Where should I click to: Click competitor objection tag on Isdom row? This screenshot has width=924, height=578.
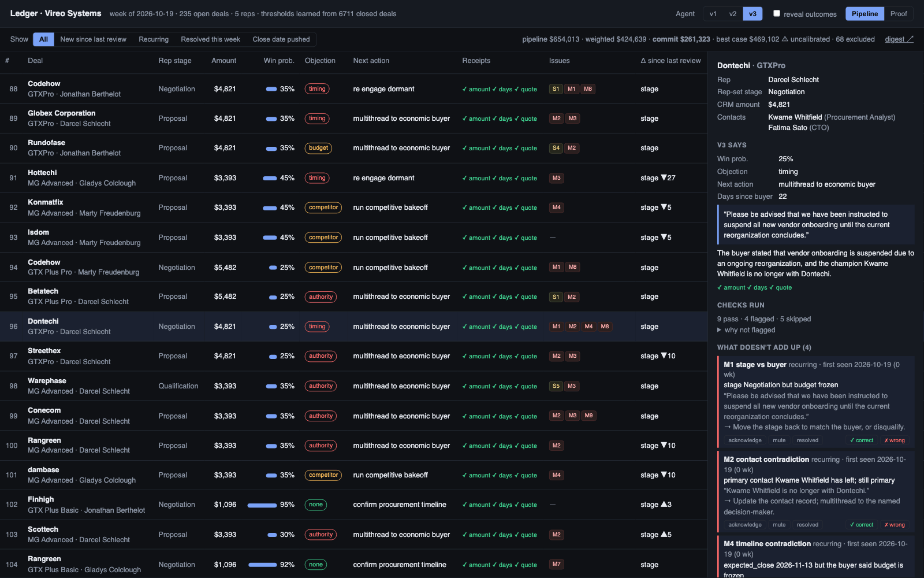click(x=323, y=238)
